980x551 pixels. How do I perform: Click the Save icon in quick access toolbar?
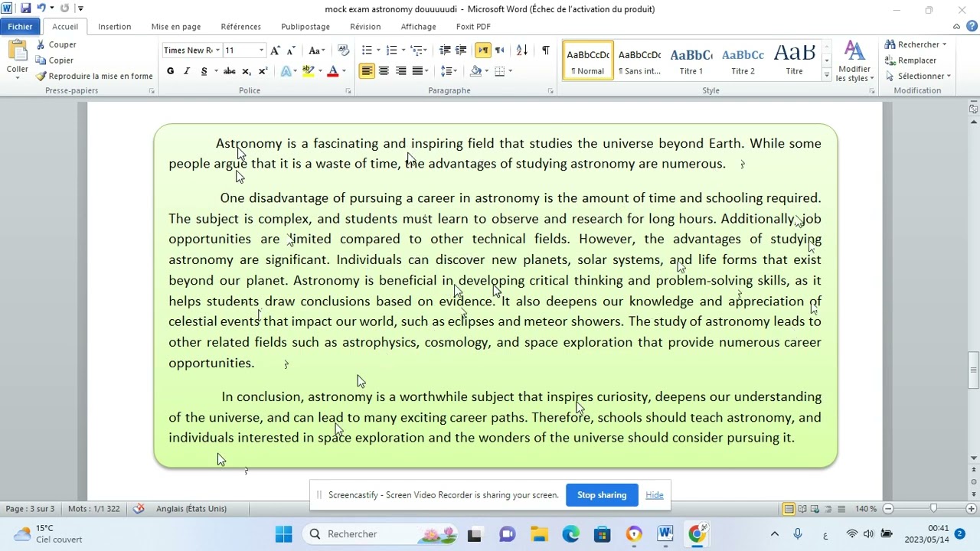(25, 8)
